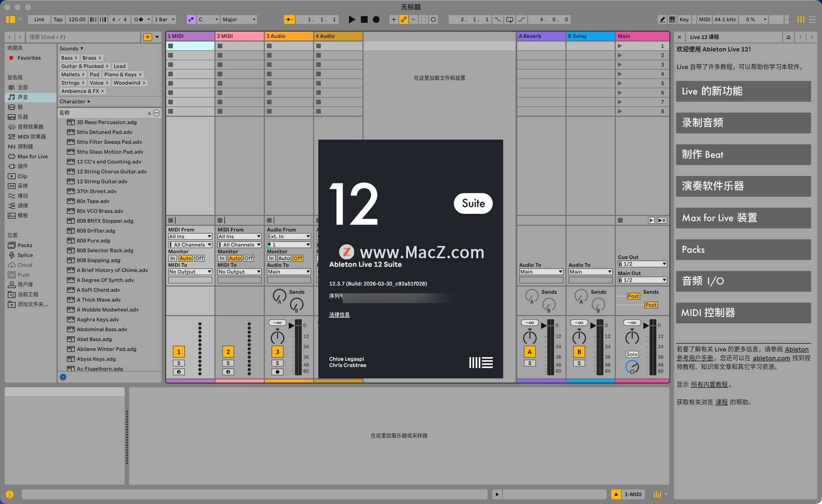Open the Major scale dropdown

pyautogui.click(x=239, y=19)
